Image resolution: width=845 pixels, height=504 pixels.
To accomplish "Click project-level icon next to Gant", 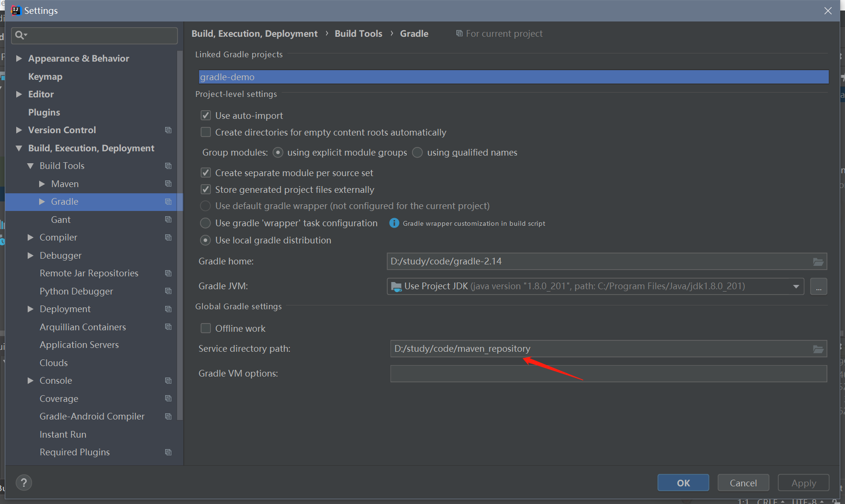I will point(168,220).
